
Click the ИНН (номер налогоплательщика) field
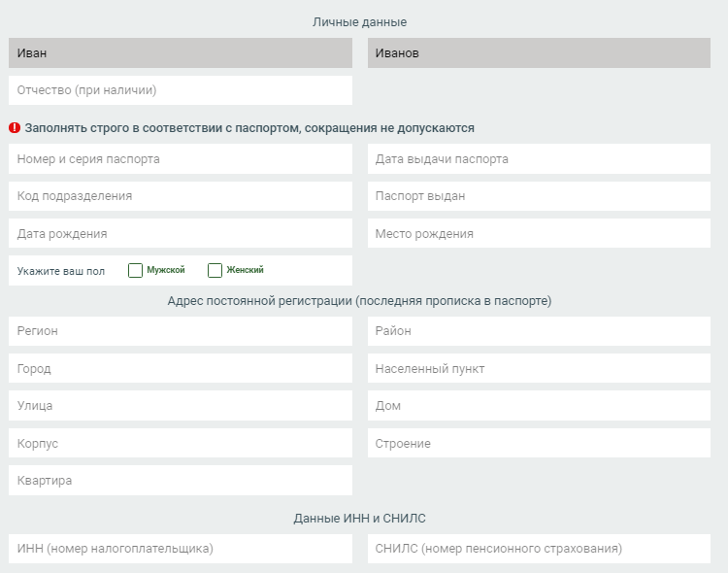[x=181, y=549]
